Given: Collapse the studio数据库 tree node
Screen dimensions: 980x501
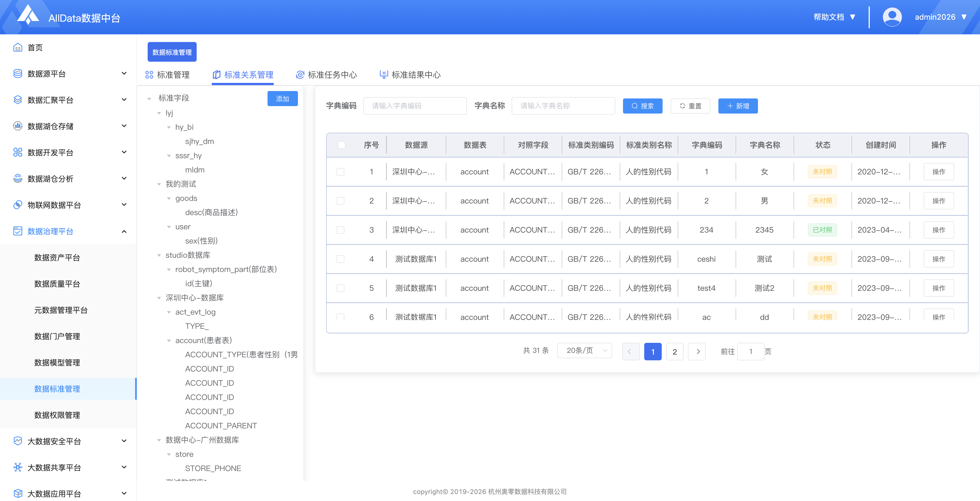Looking at the screenshot, I should (159, 255).
